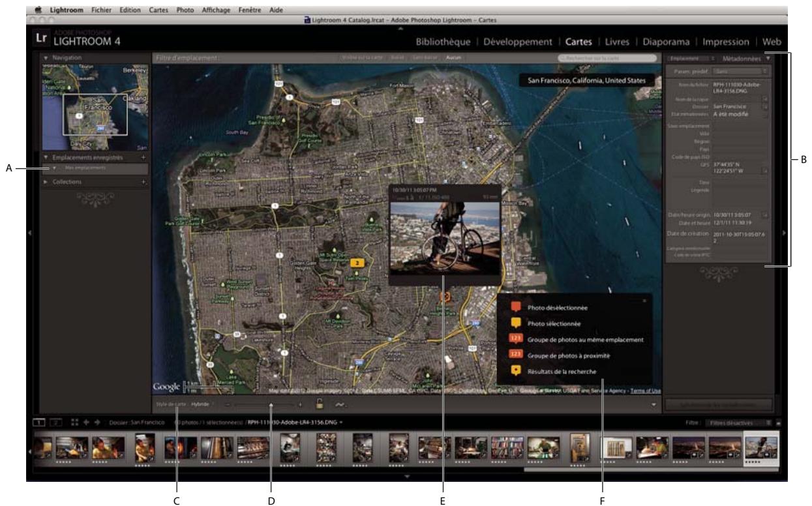Open the Terms of Use link on map
The image size is (812, 506).
tap(647, 391)
